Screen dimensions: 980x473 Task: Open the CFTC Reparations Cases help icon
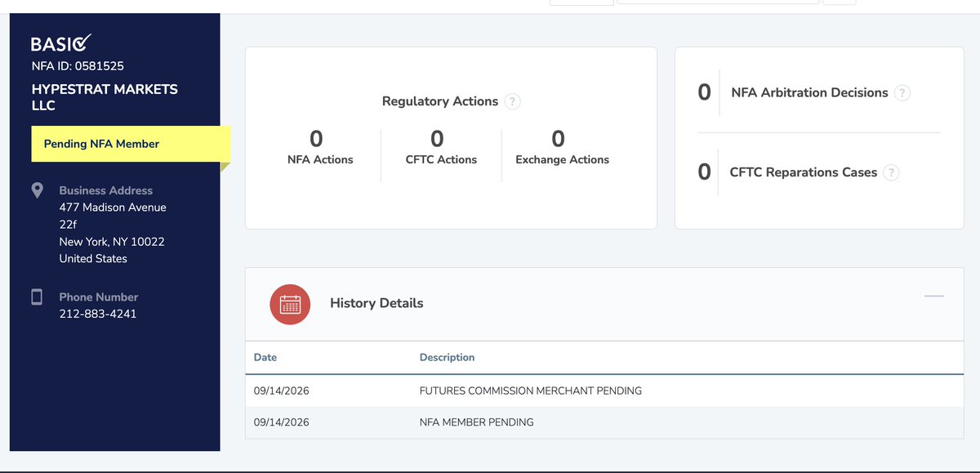pos(891,172)
